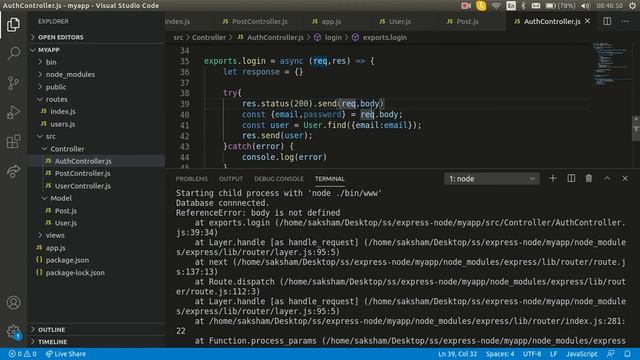Open the Explorer view in activity bar
The image size is (640, 360).
pyautogui.click(x=13, y=24)
